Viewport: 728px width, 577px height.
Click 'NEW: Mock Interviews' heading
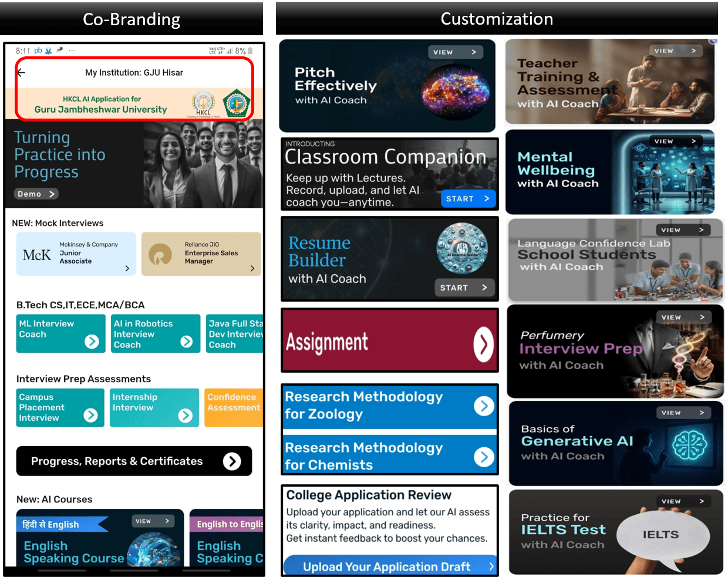58,223
